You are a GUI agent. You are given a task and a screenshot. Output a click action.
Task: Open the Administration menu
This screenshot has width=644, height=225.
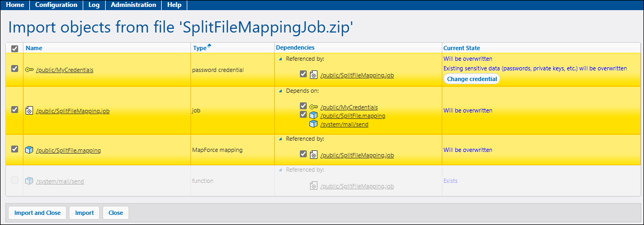[x=133, y=5]
